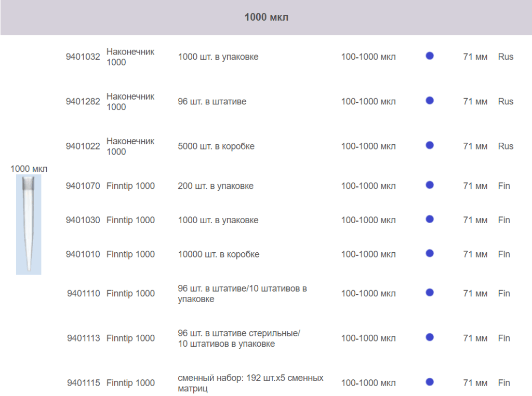
Task: Click the blue dot in row 9401115
Action: pos(430,382)
